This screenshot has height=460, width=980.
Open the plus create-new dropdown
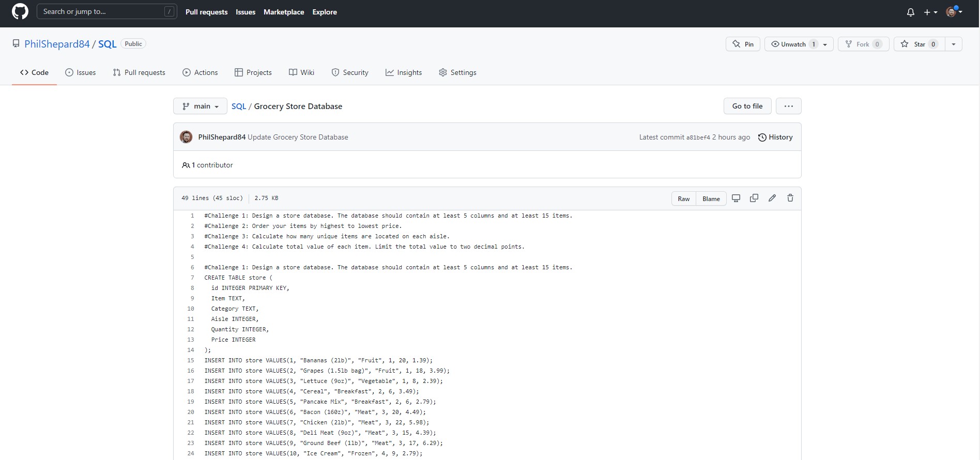click(x=930, y=12)
